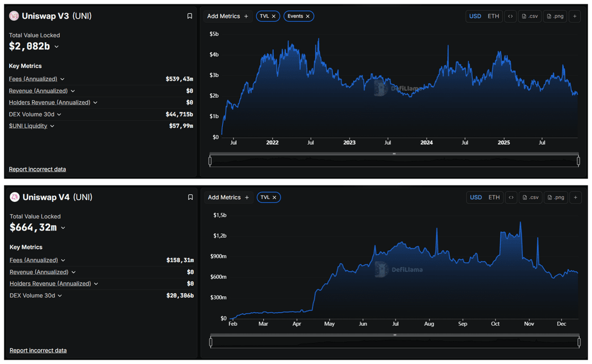Screen dimensions: 592x364
Task: Click the right range handle of V3 chart
Action: point(578,161)
